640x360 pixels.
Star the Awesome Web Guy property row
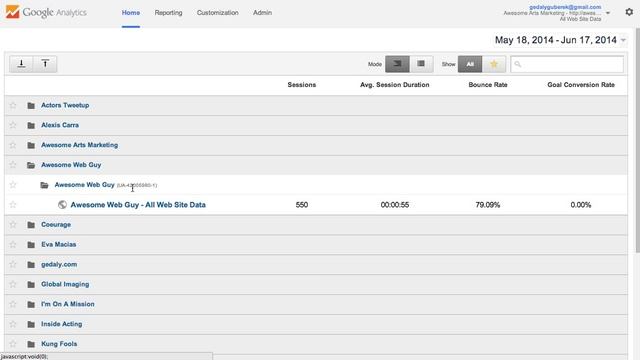point(13,185)
